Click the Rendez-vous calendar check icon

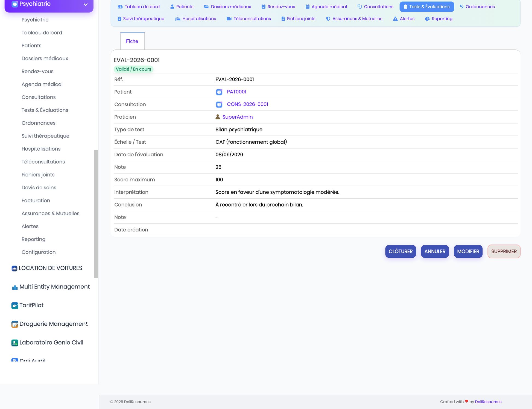tap(263, 7)
